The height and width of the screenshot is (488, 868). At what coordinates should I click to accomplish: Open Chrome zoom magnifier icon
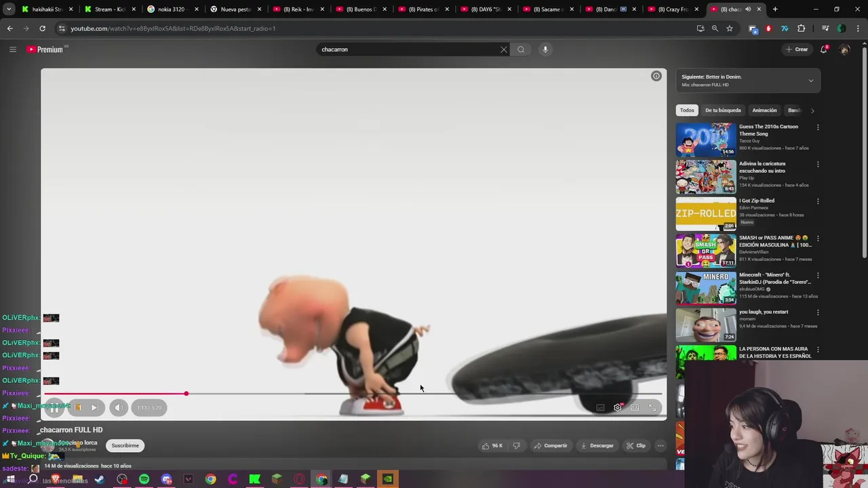(x=715, y=28)
